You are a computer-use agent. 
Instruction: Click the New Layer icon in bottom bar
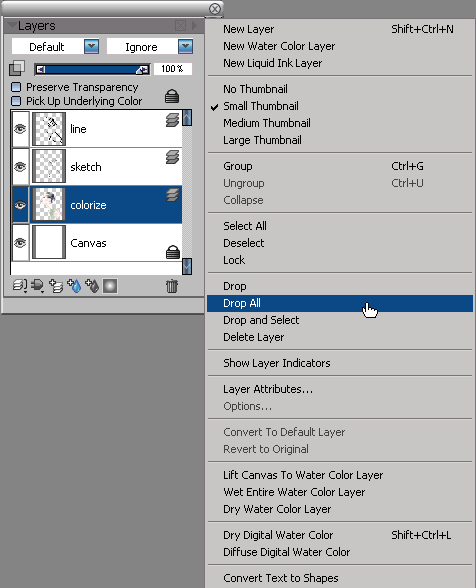[x=56, y=286]
